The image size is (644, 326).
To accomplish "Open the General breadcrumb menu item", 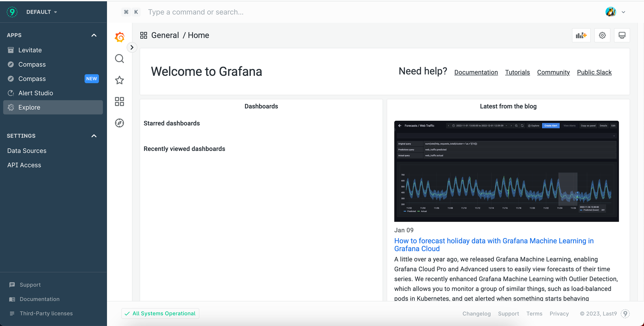I will (x=165, y=35).
